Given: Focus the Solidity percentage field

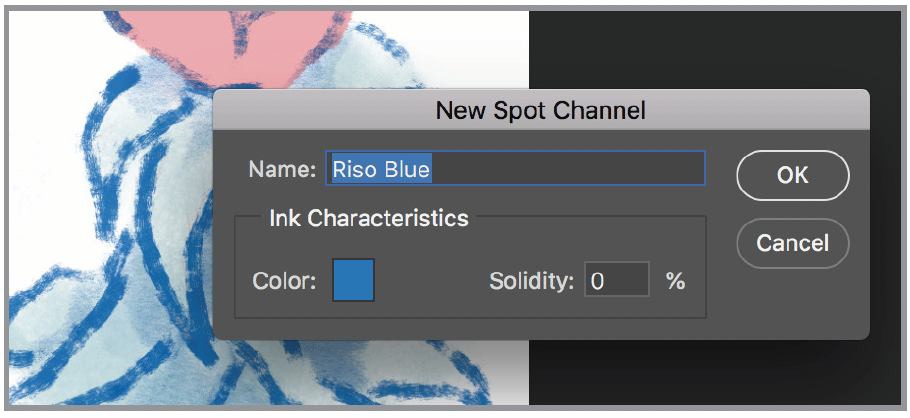Looking at the screenshot, I should (x=616, y=281).
